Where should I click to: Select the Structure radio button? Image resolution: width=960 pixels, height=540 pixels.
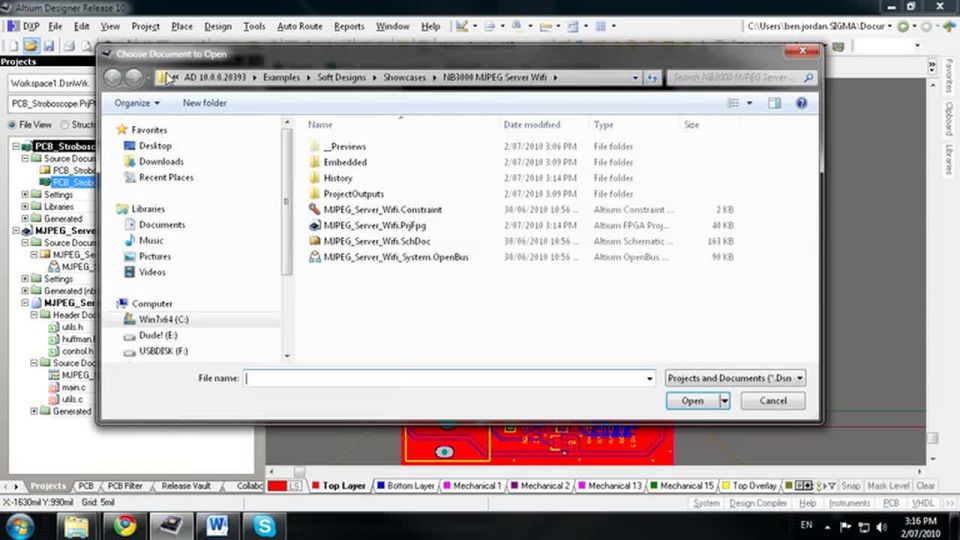click(64, 125)
